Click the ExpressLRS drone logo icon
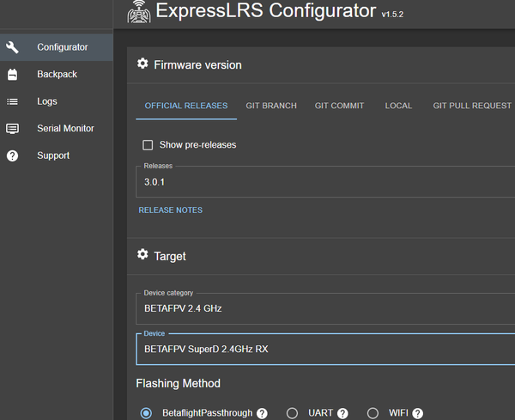Screen dimensions: 515x420 tap(139, 12)
